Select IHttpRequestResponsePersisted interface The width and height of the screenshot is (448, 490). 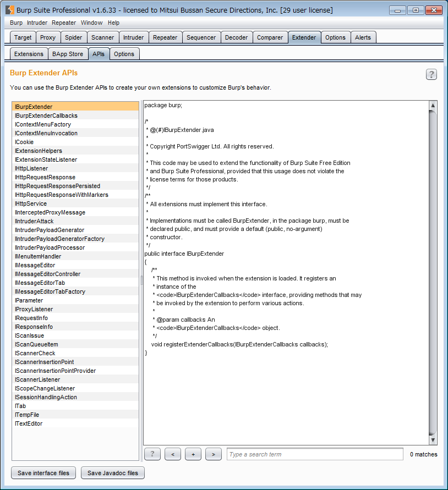pyautogui.click(x=75, y=186)
